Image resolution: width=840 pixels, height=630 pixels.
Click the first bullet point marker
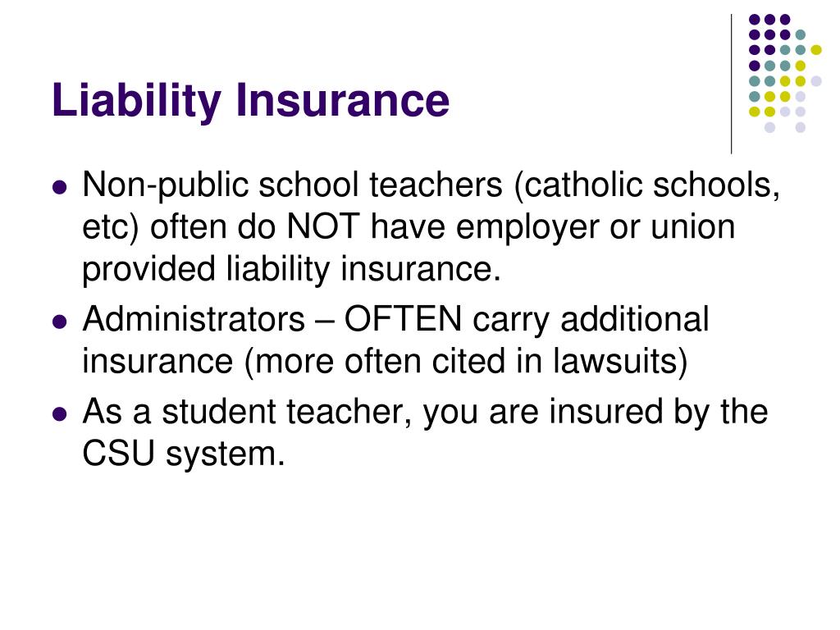point(60,188)
